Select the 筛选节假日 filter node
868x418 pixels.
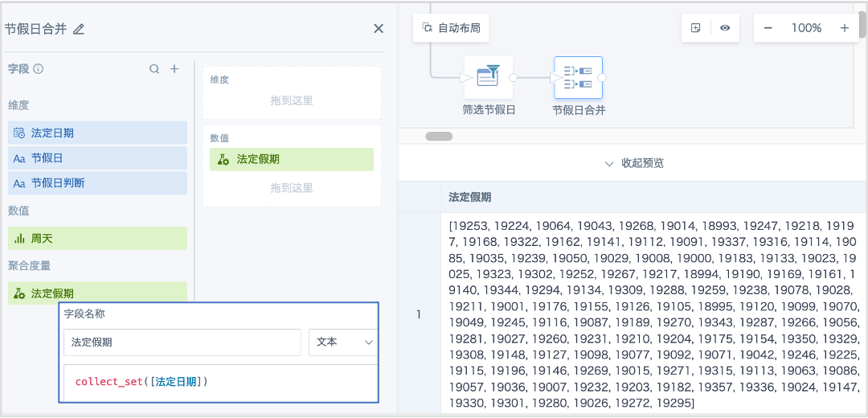pyautogui.click(x=489, y=77)
